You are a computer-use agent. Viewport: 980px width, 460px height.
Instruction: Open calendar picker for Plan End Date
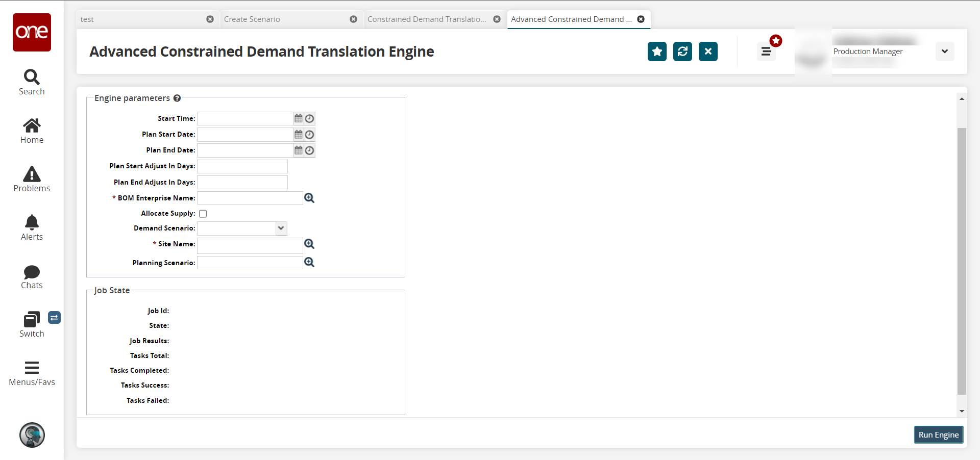coord(299,150)
